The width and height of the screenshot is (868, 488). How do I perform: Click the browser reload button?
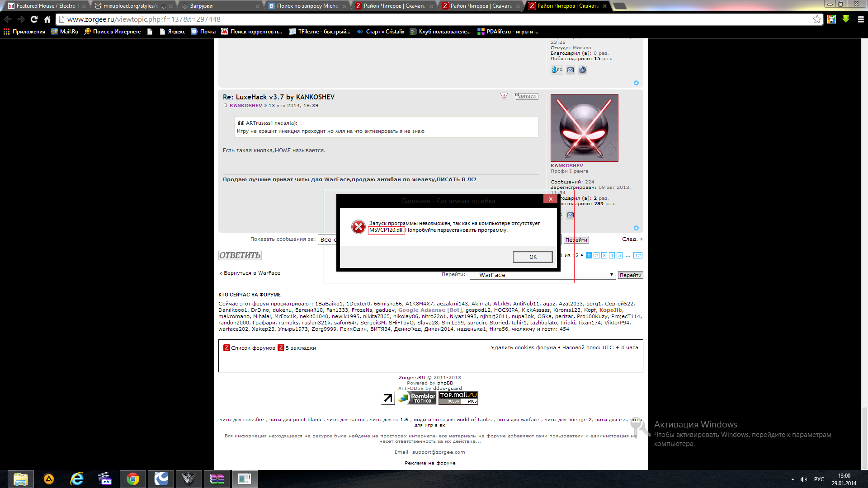[34, 19]
